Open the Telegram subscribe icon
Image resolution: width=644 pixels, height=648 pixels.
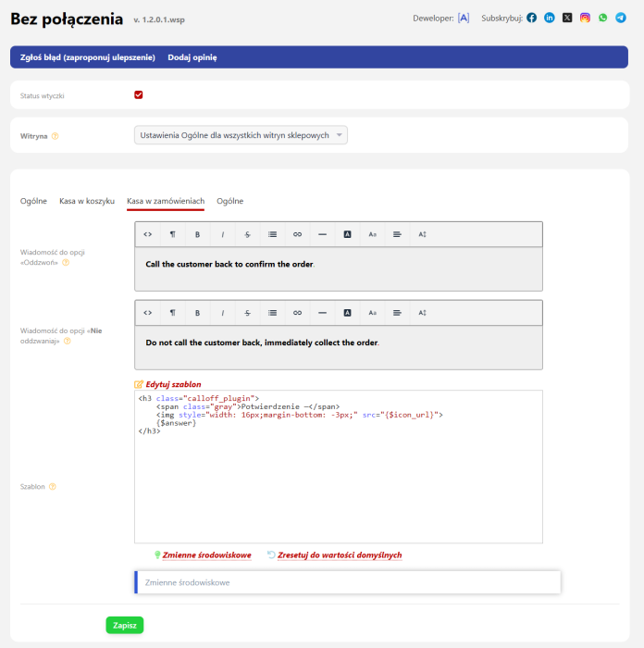620,18
